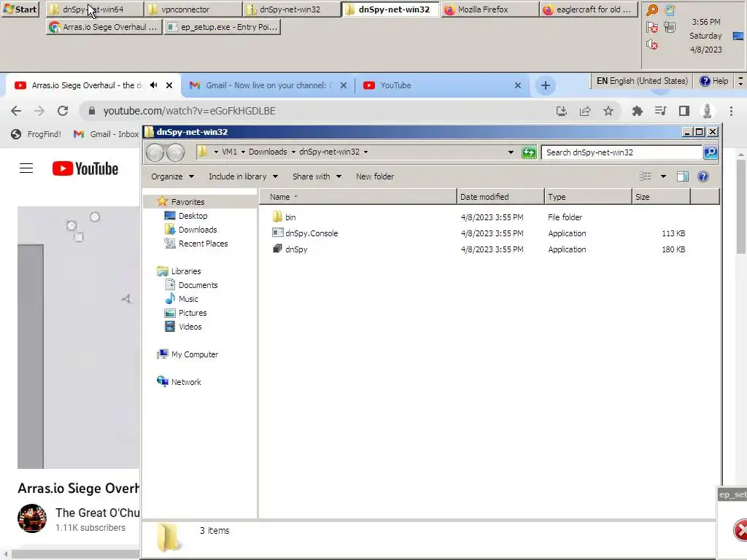Open Chrome three-dot menu
The height and width of the screenshot is (560, 747).
pyautogui.click(x=731, y=111)
